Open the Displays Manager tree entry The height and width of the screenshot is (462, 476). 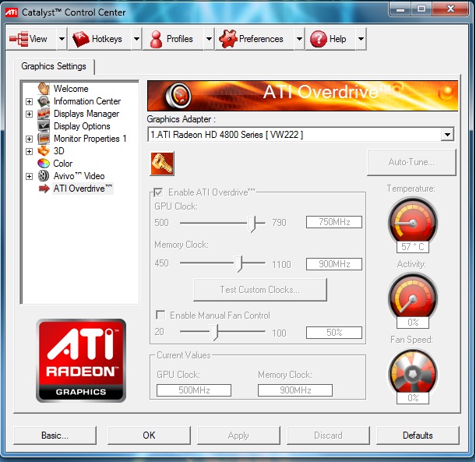pyautogui.click(x=86, y=114)
